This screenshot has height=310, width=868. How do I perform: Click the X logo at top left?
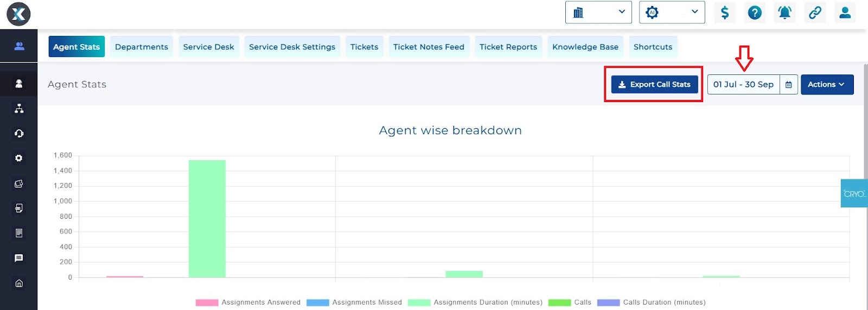coord(18,14)
